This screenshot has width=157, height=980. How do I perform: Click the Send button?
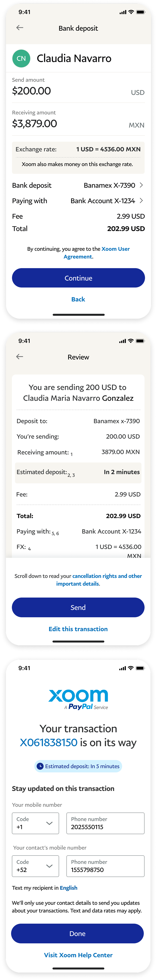tap(78, 607)
